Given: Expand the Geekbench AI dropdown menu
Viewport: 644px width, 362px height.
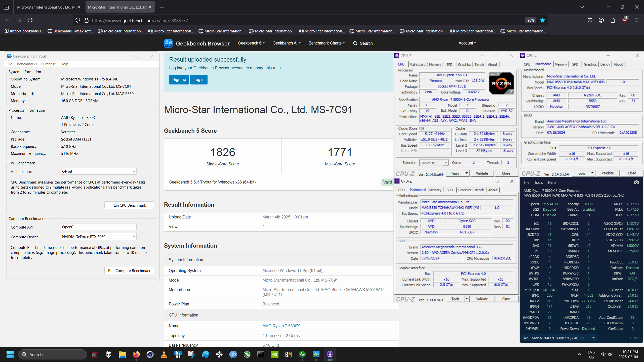Looking at the screenshot, I should (286, 43).
